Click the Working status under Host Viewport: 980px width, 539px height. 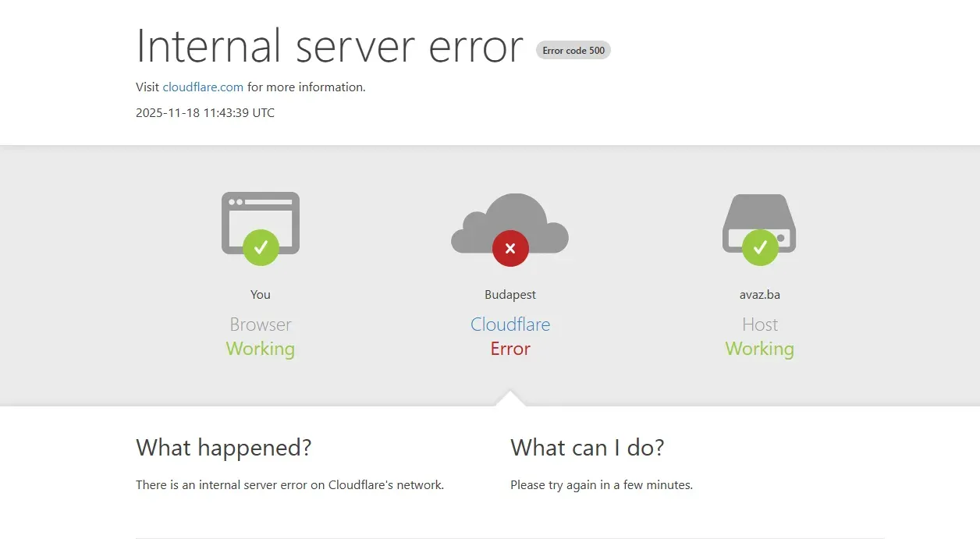coord(759,349)
